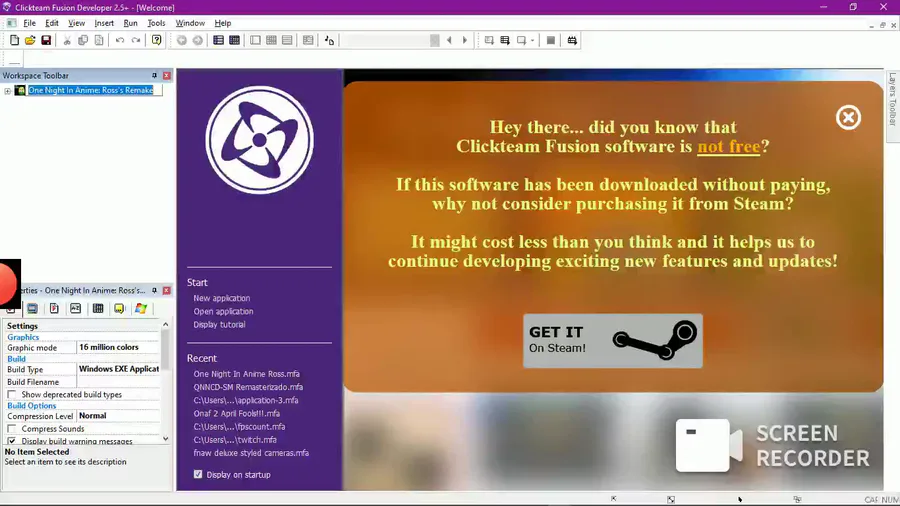Screen dimensions: 900x506
Task: Open the Event List Editor icon
Action: tap(287, 40)
